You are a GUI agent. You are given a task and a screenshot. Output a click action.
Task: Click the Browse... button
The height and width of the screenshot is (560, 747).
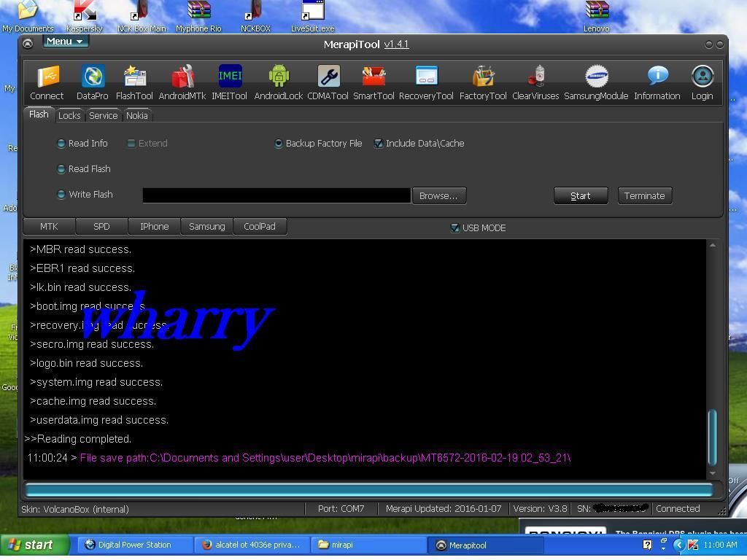(x=438, y=195)
